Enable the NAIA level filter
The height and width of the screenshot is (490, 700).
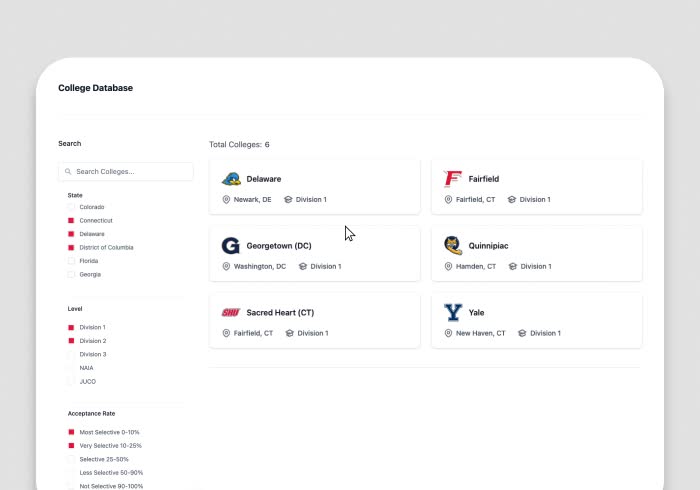[x=71, y=368]
